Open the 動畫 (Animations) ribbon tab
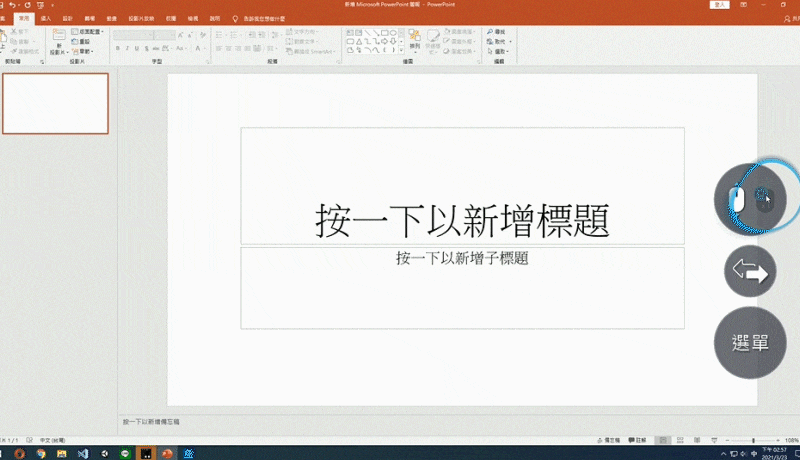 [112, 18]
